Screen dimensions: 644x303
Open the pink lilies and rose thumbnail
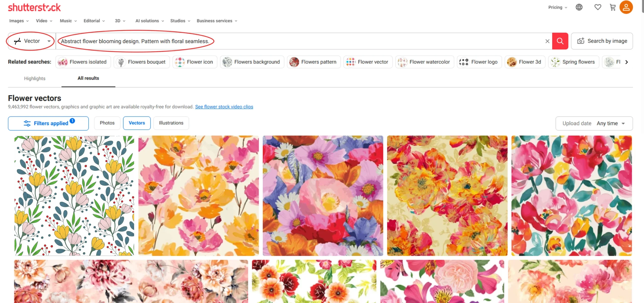click(x=442, y=281)
